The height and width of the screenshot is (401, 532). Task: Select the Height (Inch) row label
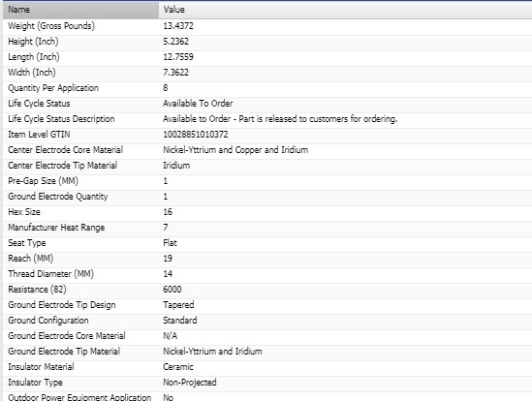pyautogui.click(x=33, y=42)
